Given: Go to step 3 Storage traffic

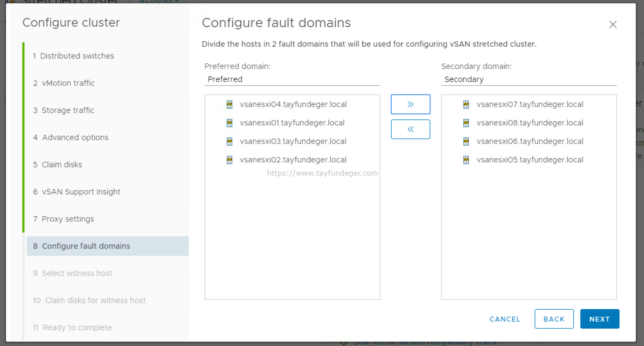Looking at the screenshot, I should (64, 110).
